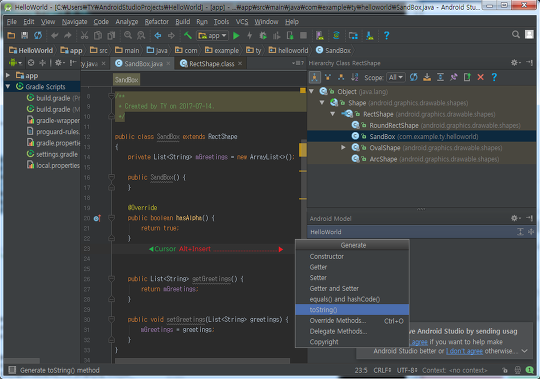The width and height of the screenshot is (540, 379).
Task: Click the Redo arrow icon
Action: 68,35
